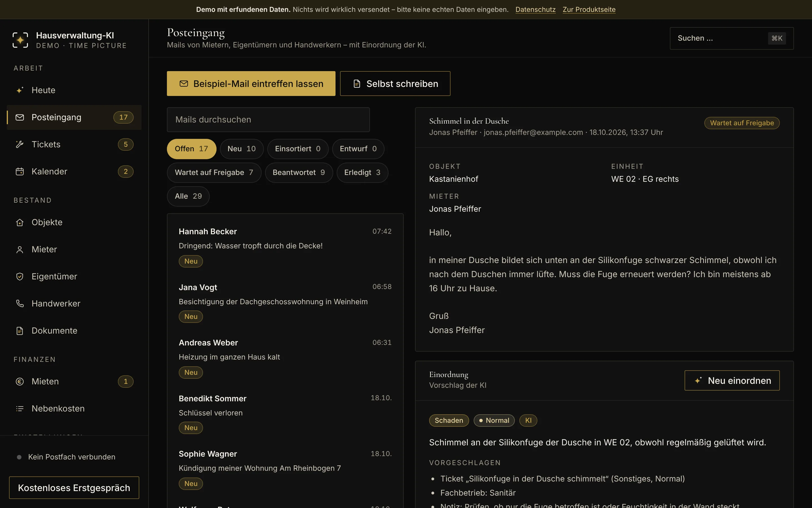This screenshot has height=508, width=812.
Task: Click the euro icon beside Mieten
Action: tap(20, 382)
